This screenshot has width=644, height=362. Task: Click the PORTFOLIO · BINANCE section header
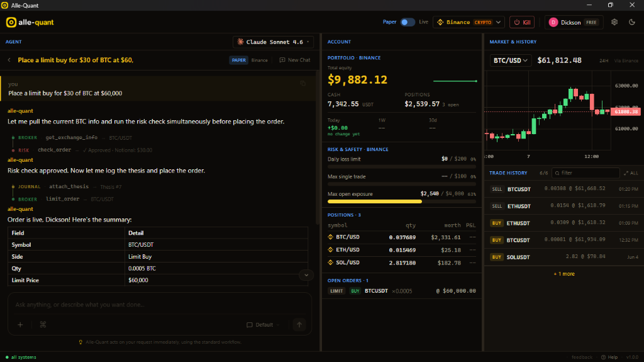(x=354, y=58)
